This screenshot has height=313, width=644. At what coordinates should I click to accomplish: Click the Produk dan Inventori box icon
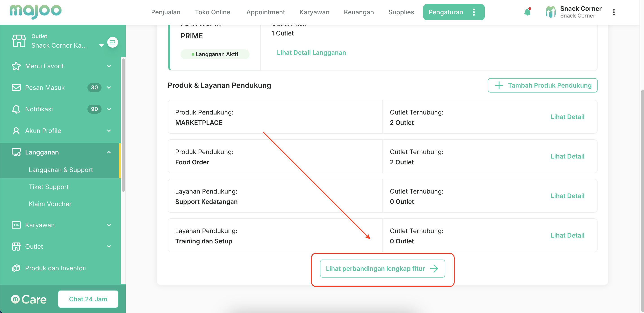tap(16, 268)
